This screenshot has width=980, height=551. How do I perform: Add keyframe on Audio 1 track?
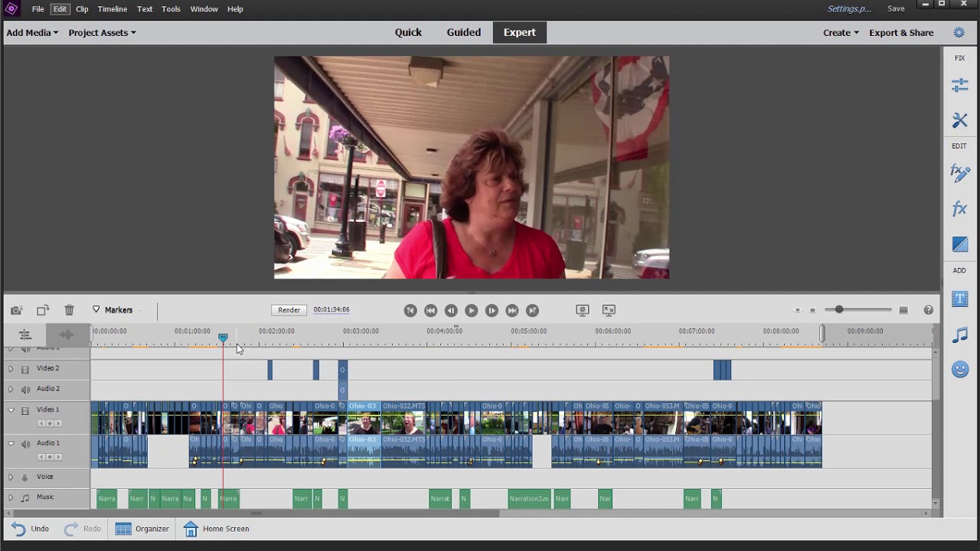50,457
